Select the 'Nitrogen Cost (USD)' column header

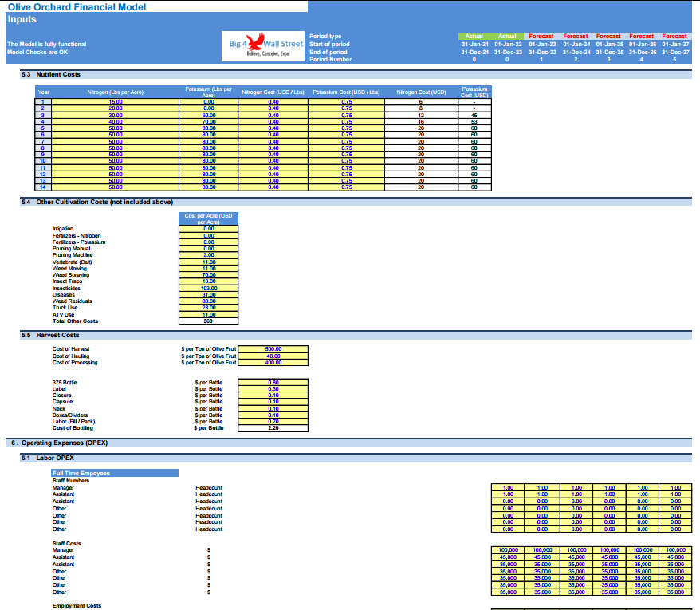(421, 92)
